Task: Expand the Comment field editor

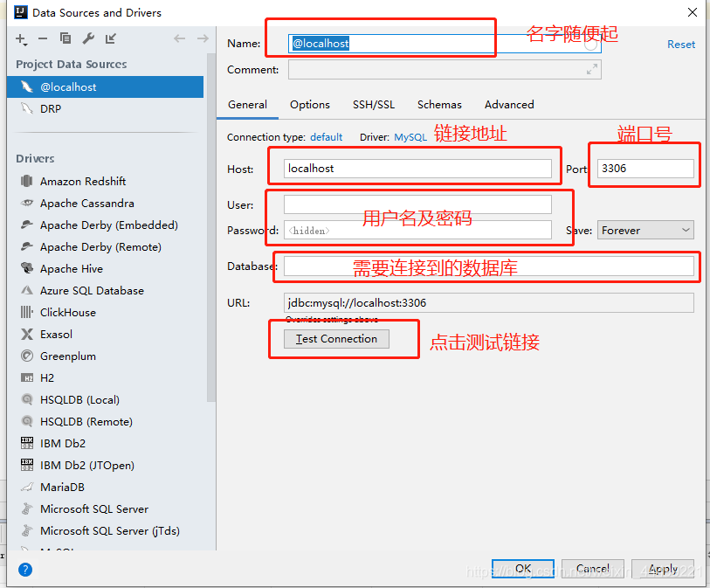Action: [x=591, y=70]
